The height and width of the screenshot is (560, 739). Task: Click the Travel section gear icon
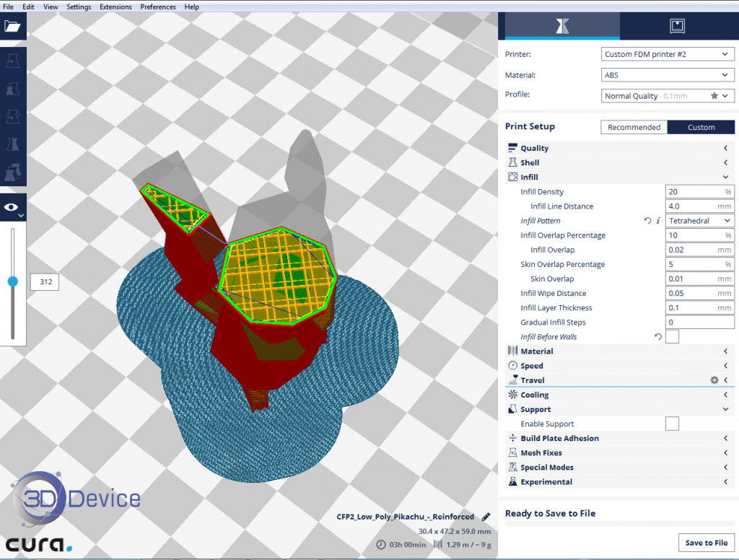(714, 380)
